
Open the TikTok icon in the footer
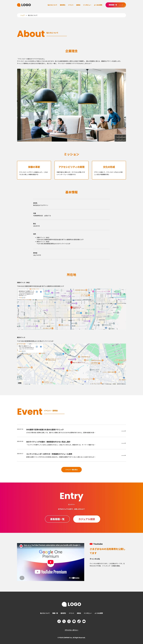tap(79, 621)
